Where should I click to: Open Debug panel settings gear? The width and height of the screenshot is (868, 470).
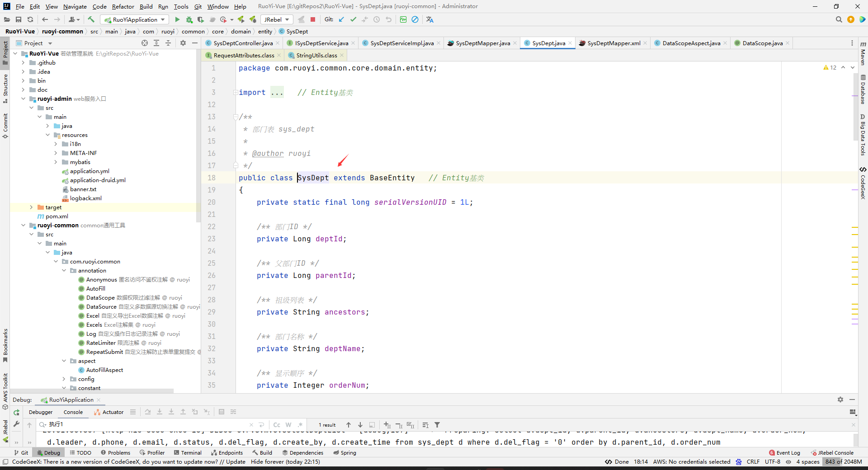(x=840, y=399)
